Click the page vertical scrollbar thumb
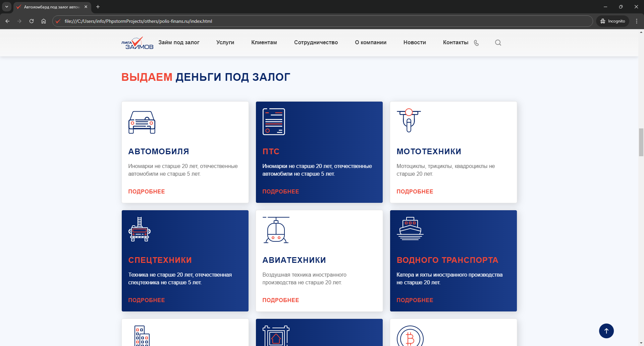The image size is (644, 346). (x=641, y=142)
